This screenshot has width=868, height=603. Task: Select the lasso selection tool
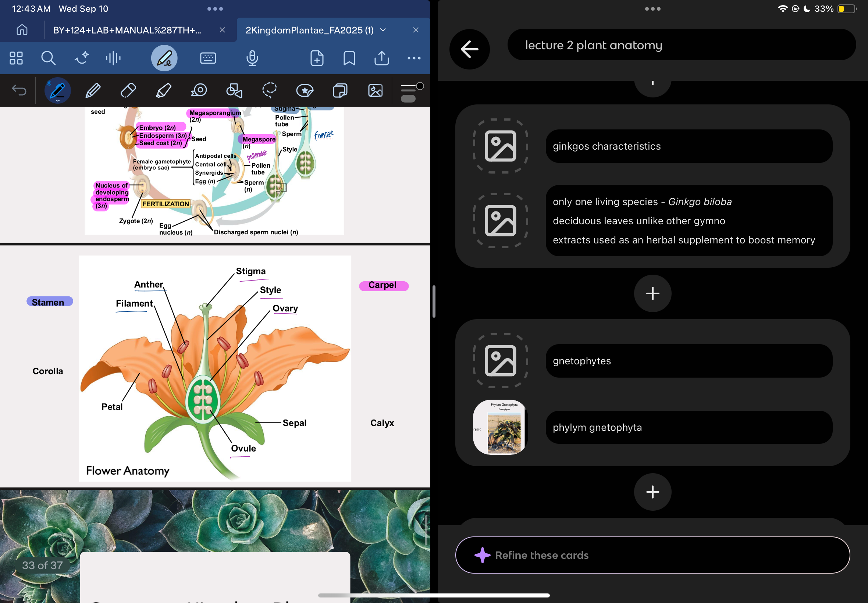pos(270,91)
